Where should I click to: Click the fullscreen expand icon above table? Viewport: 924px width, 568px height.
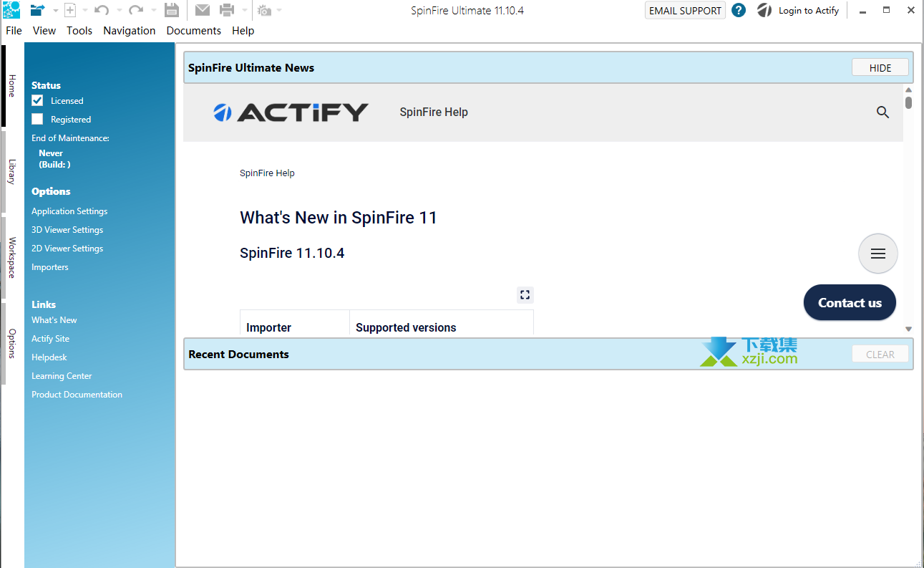(525, 295)
